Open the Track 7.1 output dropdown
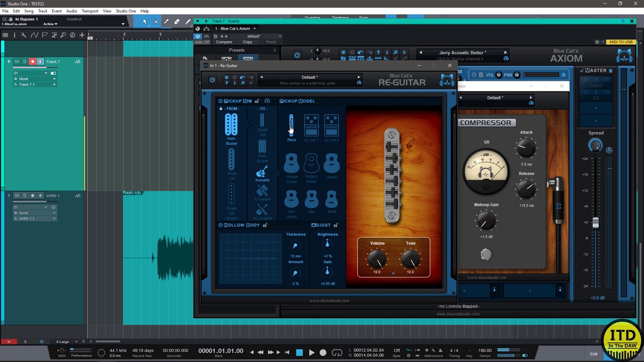The width and height of the screenshot is (644, 362). coord(35,84)
